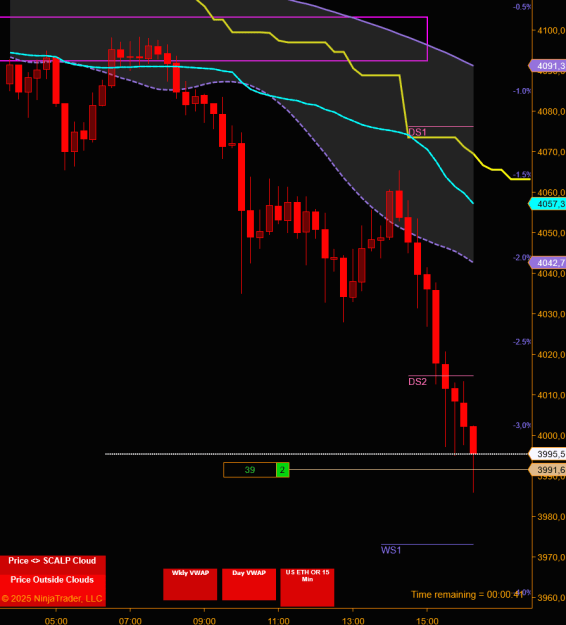Select the order marker showing 39
Viewport: 566px width, 625px height.
click(250, 470)
